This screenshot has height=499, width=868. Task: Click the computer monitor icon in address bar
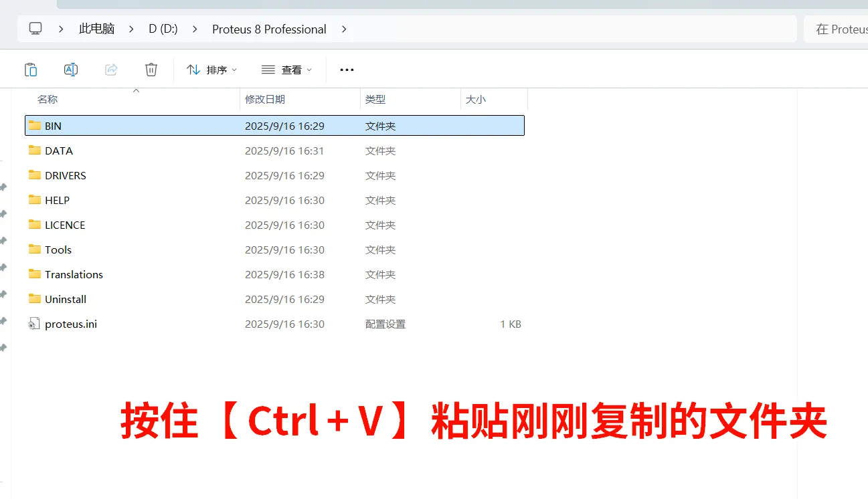[x=35, y=29]
